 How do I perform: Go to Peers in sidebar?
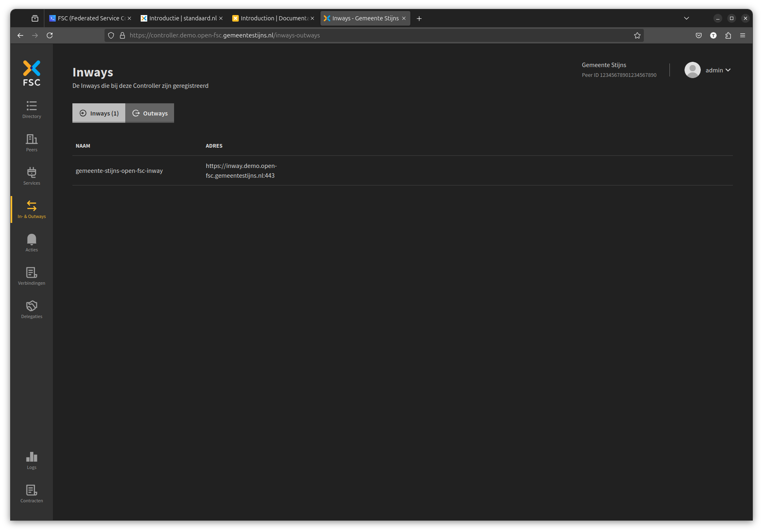click(32, 143)
